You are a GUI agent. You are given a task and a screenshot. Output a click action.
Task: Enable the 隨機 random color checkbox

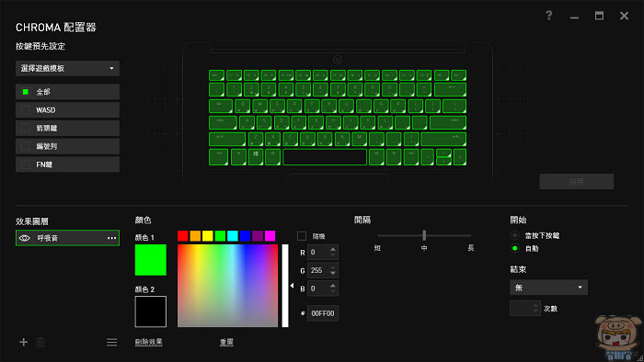[x=302, y=236]
